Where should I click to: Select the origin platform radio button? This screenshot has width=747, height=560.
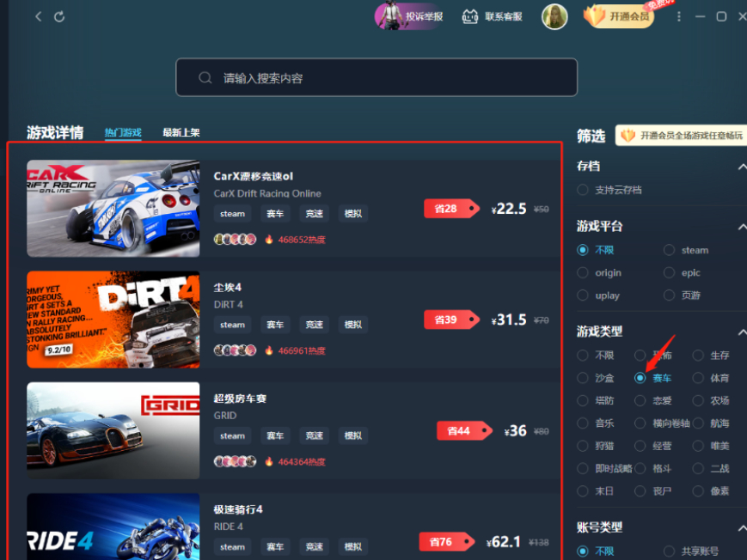[x=582, y=272]
